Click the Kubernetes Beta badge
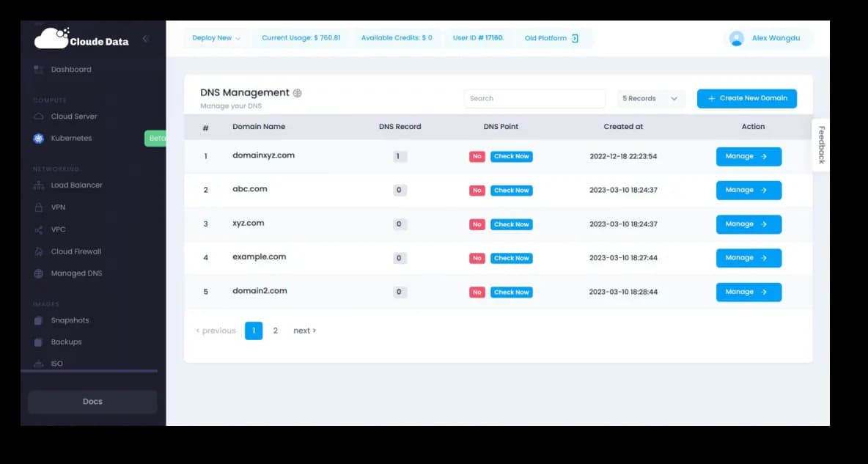This screenshot has width=868, height=464. 156,139
